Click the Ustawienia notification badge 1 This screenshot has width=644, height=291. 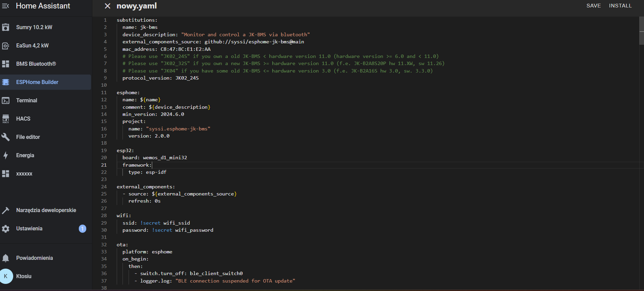(83, 229)
